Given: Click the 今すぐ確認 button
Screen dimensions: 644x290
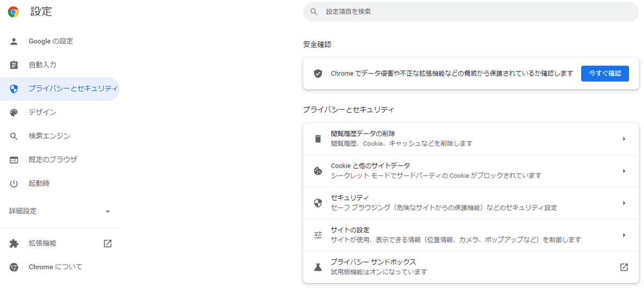Looking at the screenshot, I should 605,74.
